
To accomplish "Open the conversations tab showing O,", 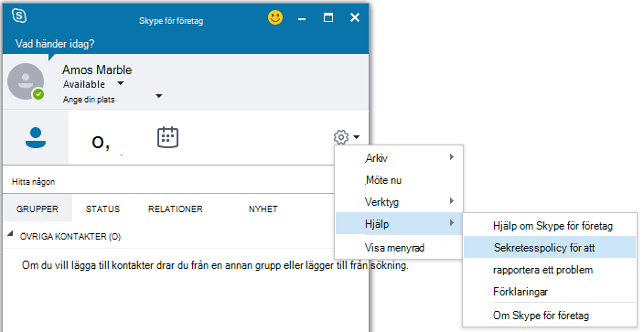I will pyautogui.click(x=101, y=143).
